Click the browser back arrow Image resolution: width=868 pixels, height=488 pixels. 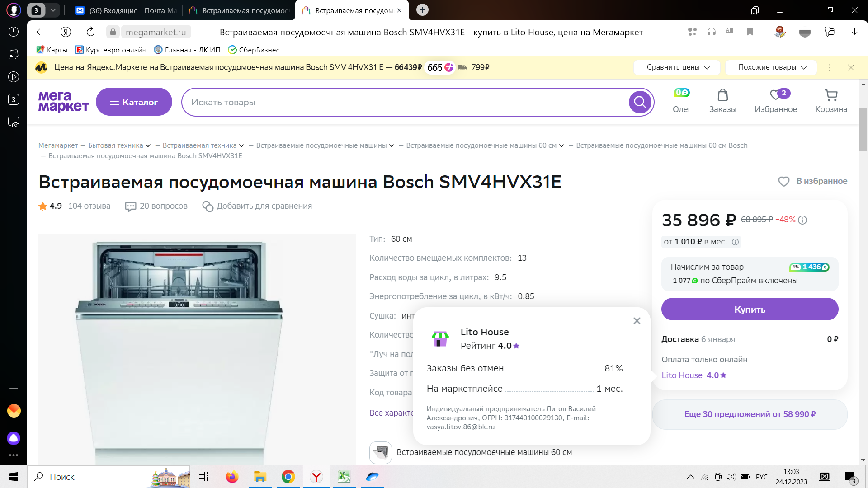[40, 32]
